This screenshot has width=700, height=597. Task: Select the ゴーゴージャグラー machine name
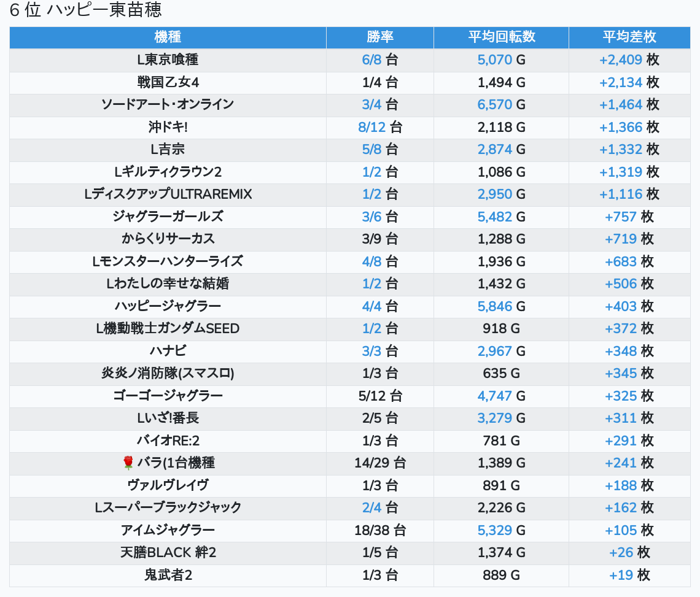click(168, 396)
